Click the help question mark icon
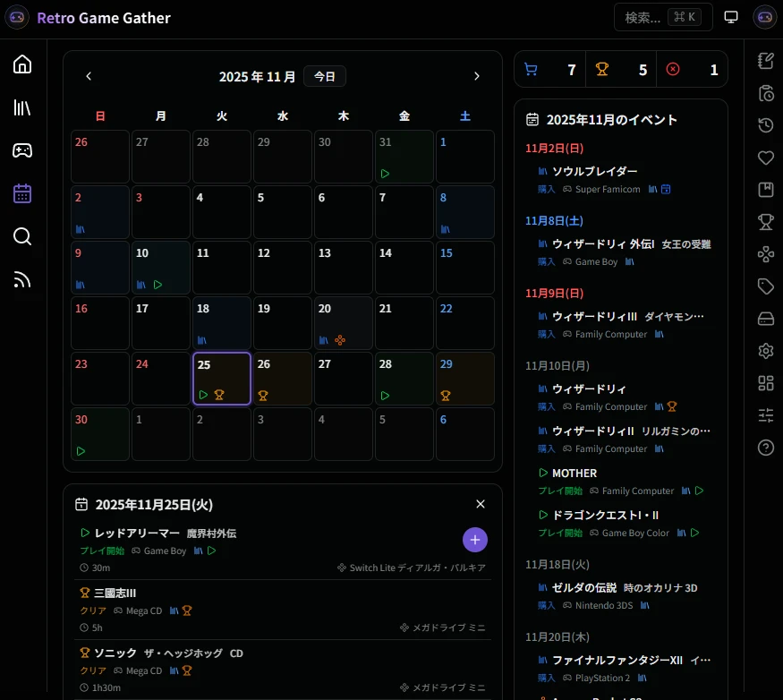 pyautogui.click(x=765, y=448)
